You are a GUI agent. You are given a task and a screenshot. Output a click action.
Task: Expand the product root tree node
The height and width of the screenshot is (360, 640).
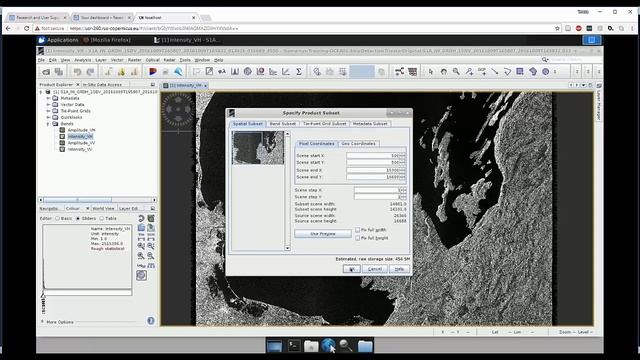tap(41, 92)
